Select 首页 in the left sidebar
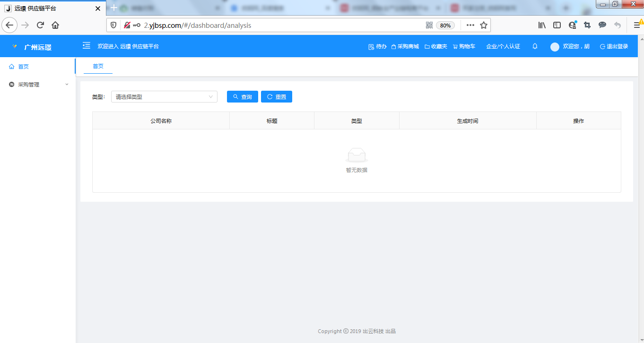 coord(23,67)
